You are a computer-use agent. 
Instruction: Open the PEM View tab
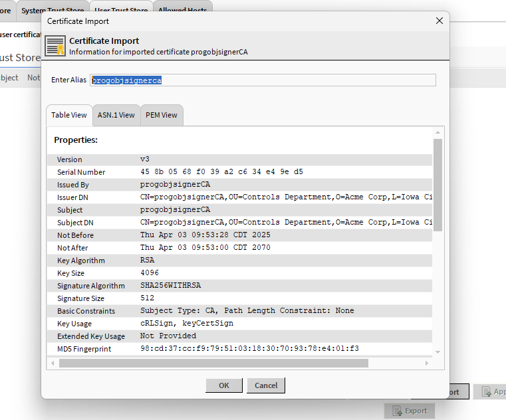(x=162, y=115)
